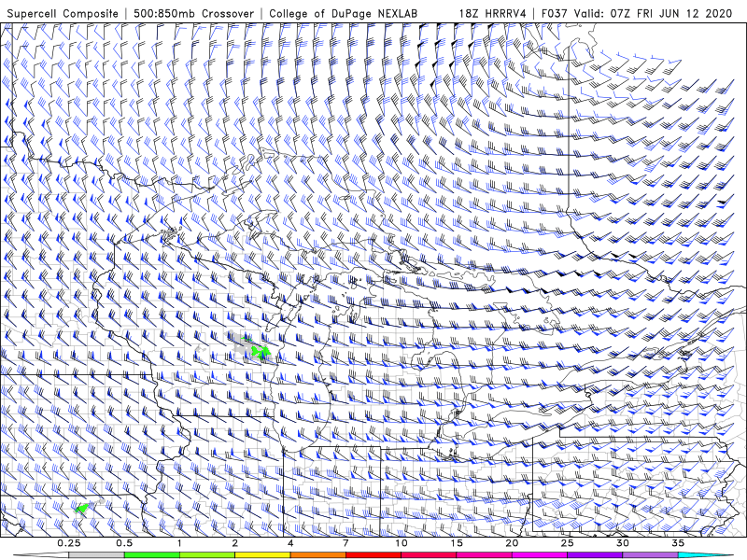
Task: Click the '4' colorbar tick label
Action: pyautogui.click(x=290, y=543)
